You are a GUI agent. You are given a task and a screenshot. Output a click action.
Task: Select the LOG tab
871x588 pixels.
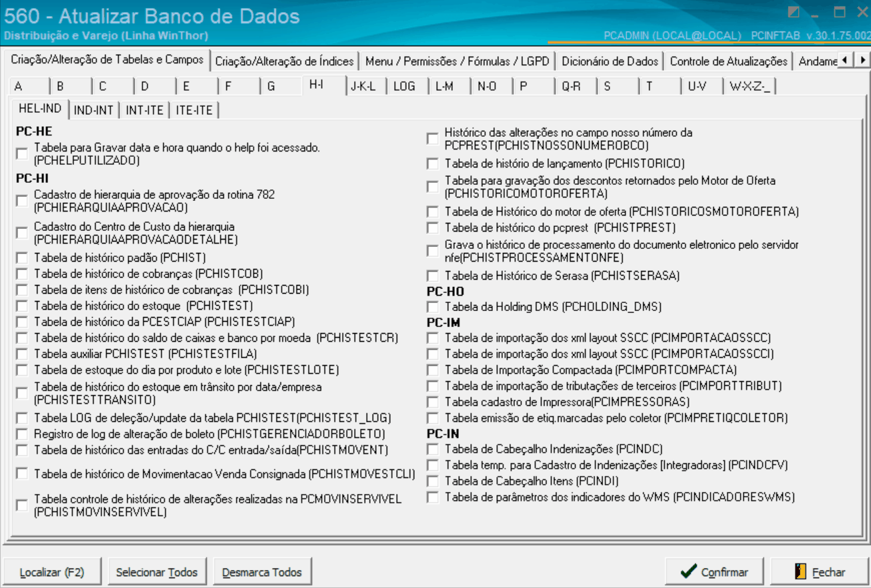pos(408,86)
